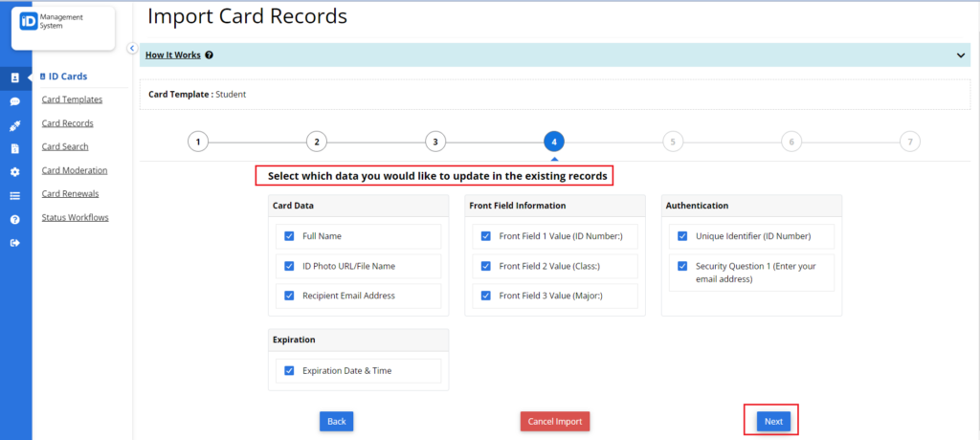Open the document reports sidebar icon
The width and height of the screenshot is (980, 440).
[x=15, y=148]
